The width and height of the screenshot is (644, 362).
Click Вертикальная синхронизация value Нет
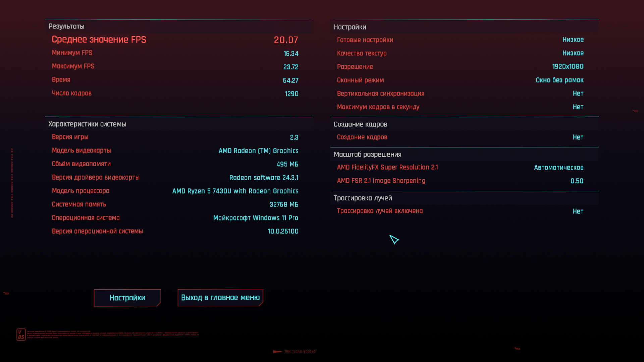click(x=578, y=94)
